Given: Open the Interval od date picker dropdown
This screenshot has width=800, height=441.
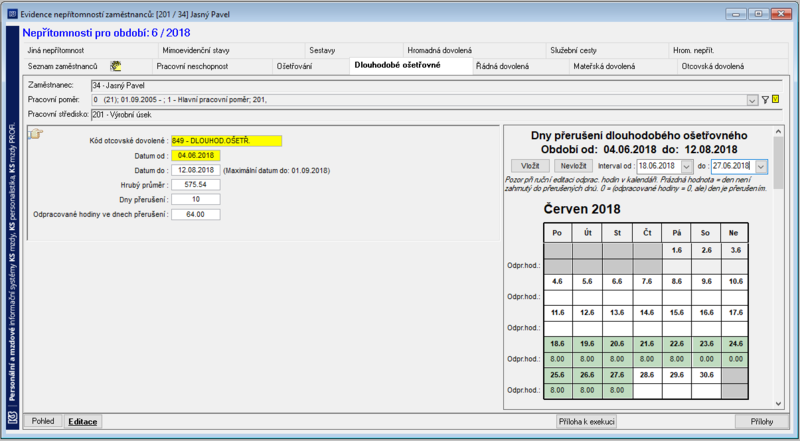Looking at the screenshot, I should pos(687,166).
